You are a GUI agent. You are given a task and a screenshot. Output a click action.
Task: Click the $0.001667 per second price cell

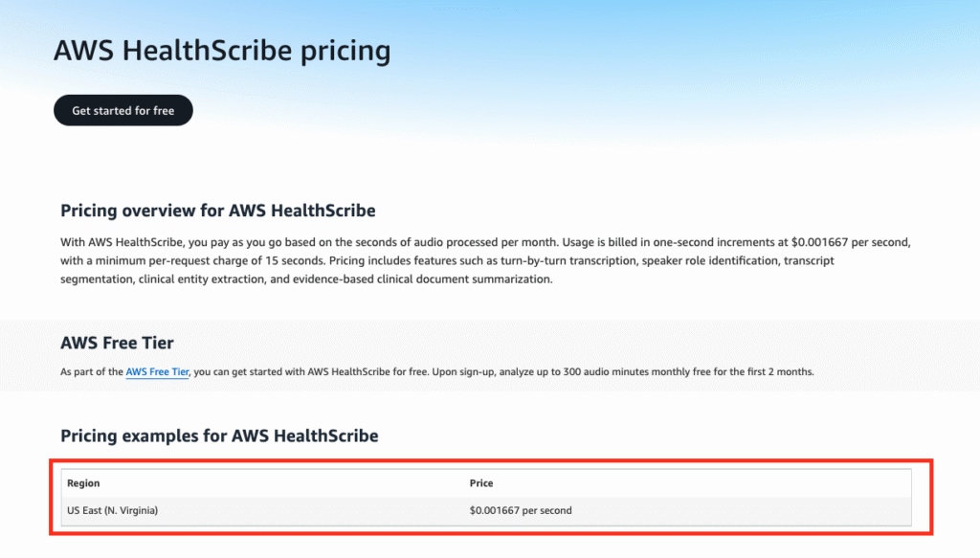[521, 510]
